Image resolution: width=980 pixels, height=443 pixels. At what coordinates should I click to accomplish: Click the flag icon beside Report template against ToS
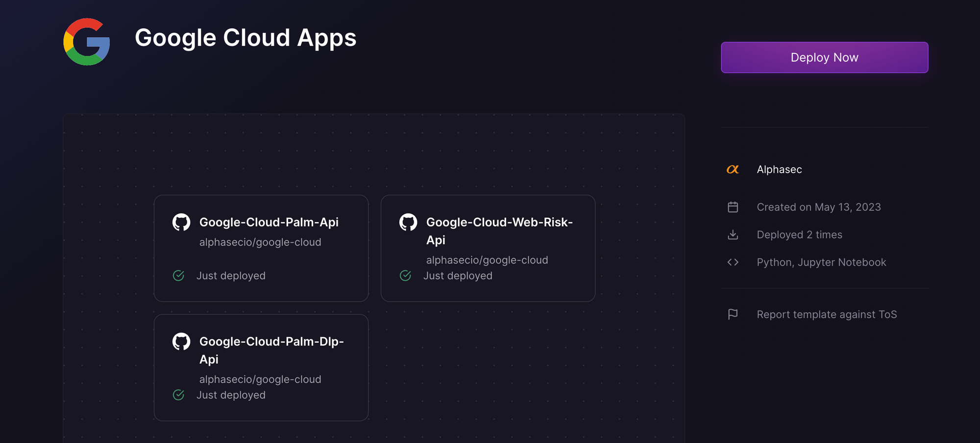pos(733,314)
